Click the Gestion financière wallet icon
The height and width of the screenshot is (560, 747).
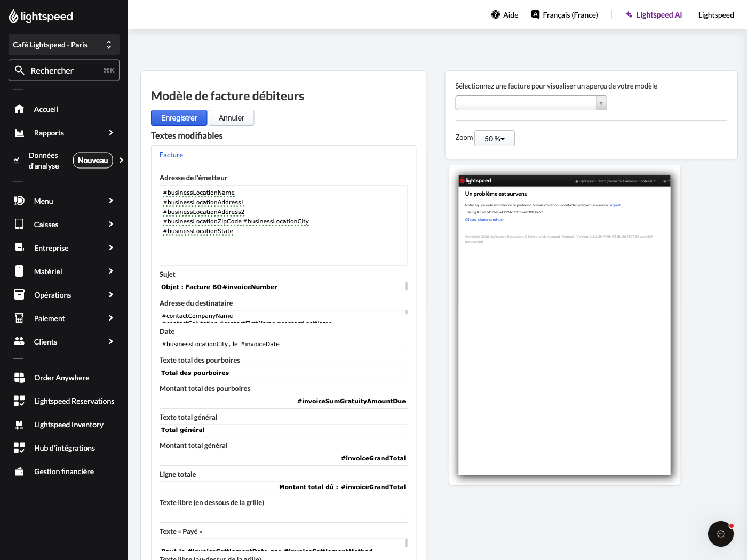click(x=19, y=471)
